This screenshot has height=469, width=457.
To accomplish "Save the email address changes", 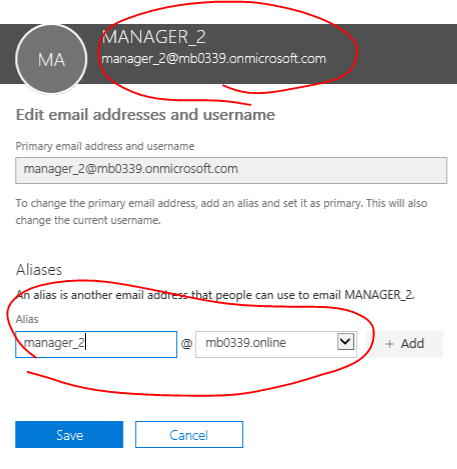I will [69, 435].
